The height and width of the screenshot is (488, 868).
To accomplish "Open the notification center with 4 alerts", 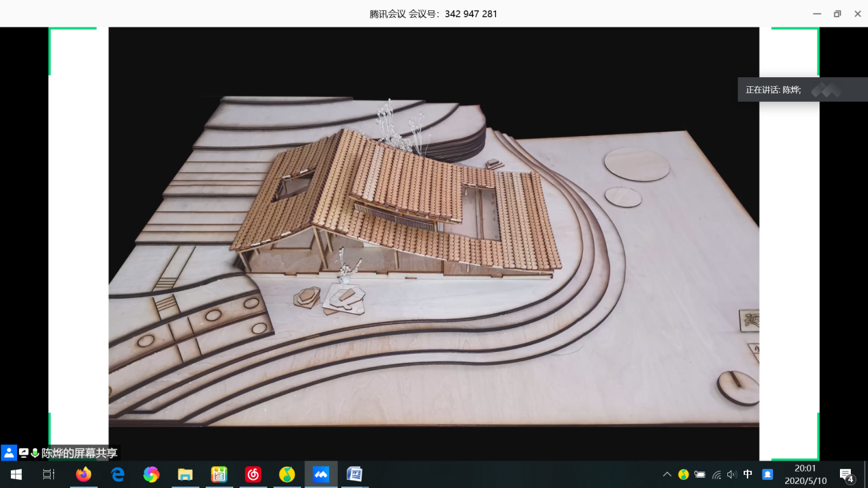I will [847, 474].
